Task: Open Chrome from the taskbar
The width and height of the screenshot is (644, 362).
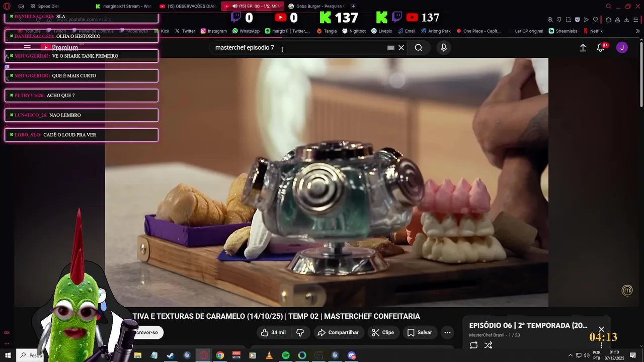Action: click(220, 355)
